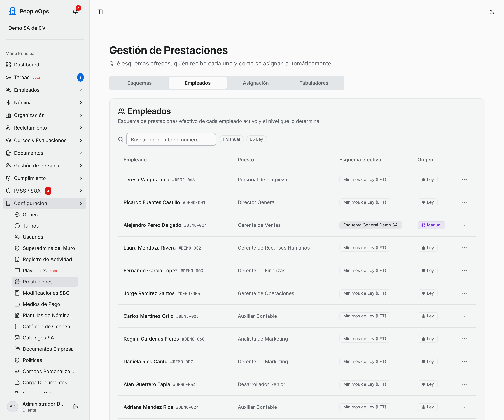Screen dimensions: 504x420
Task: Click the PeopleOps logo icon
Action: tap(12, 11)
